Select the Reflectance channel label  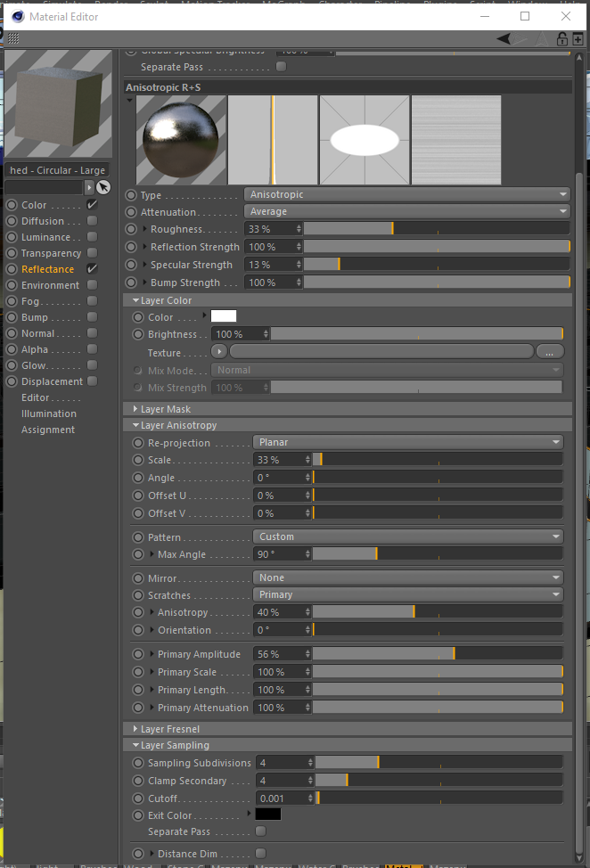[x=47, y=269]
